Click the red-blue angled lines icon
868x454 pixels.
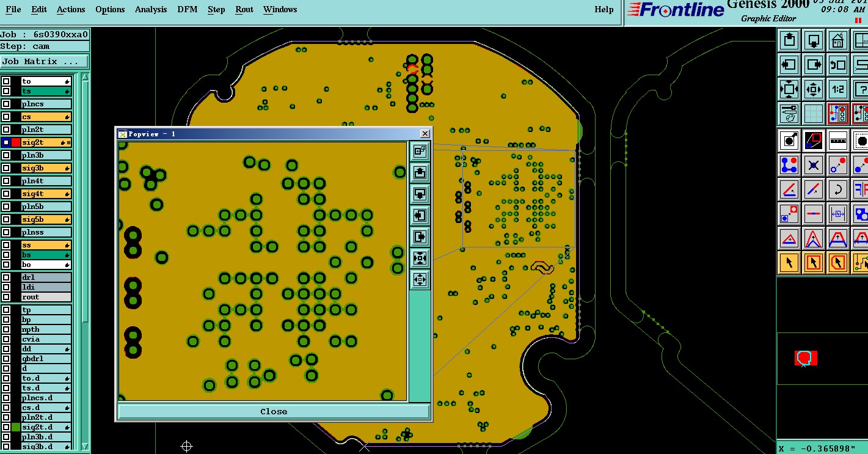[789, 189]
